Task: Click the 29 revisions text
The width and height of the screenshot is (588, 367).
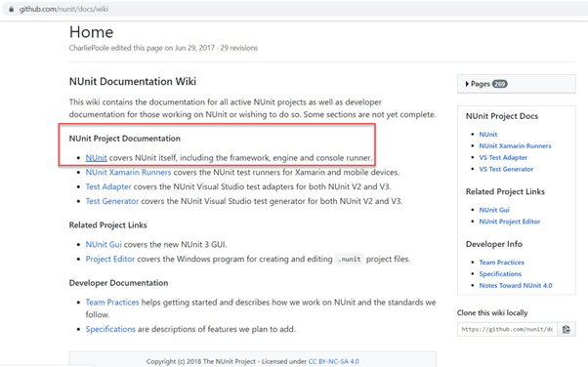Action: [x=239, y=48]
